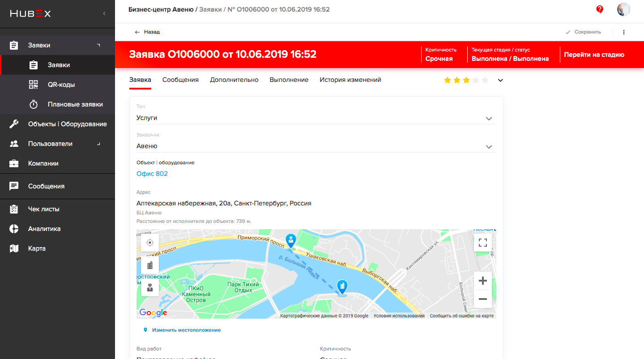Open QR-коды in the sidebar

tap(57, 85)
